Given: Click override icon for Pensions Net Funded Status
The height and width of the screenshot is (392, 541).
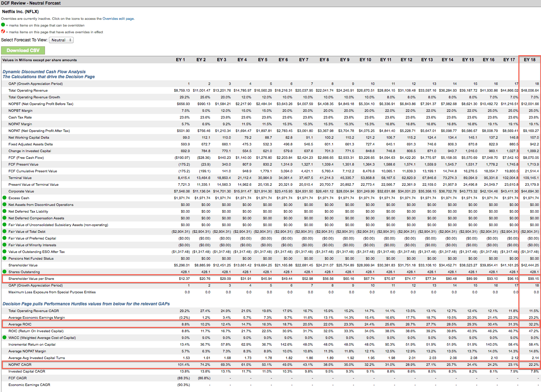Looking at the screenshot, I should pyautogui.click(x=4, y=258).
